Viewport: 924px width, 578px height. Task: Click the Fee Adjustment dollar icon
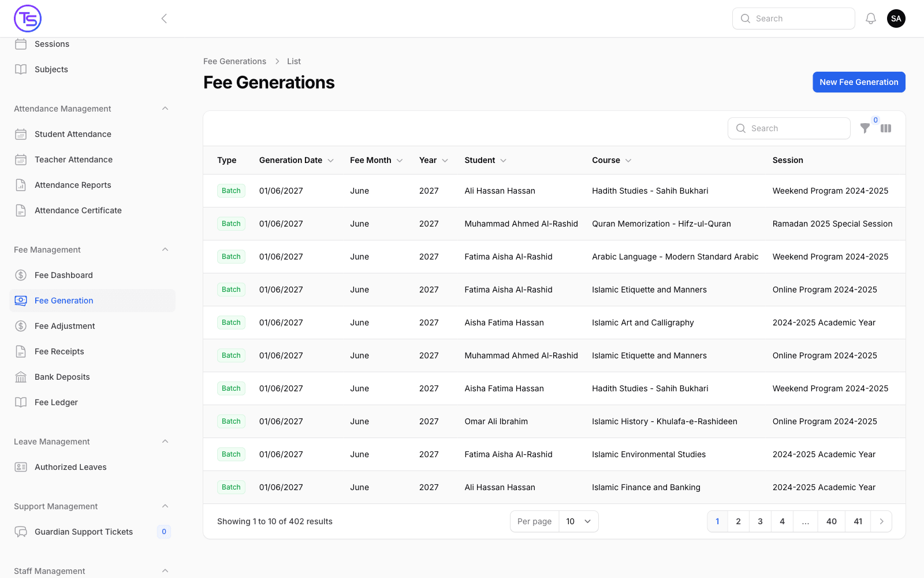point(21,326)
